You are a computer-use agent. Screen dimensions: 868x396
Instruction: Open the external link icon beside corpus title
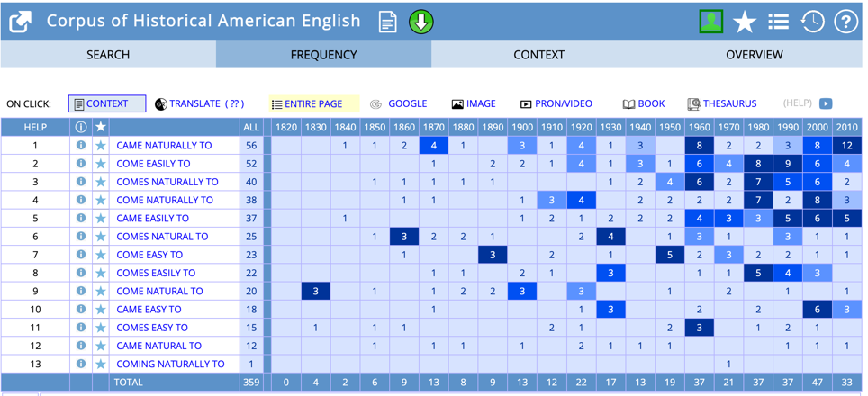coord(21,22)
